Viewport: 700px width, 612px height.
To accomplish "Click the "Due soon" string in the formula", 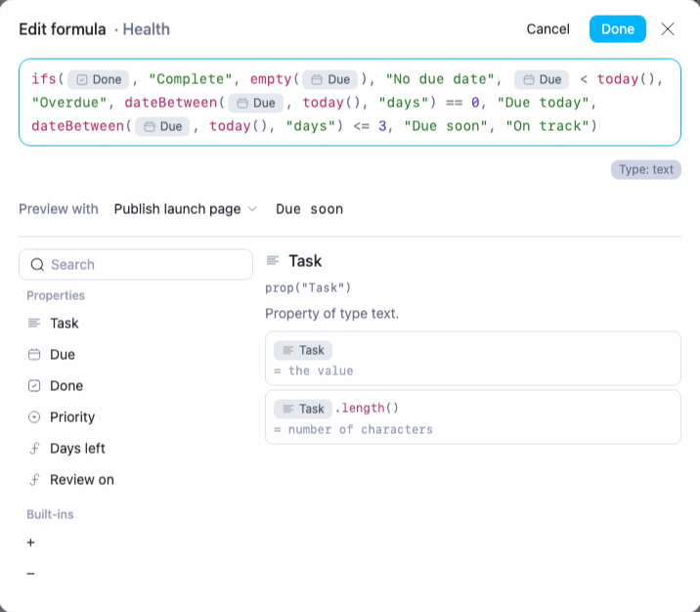I will [x=446, y=126].
